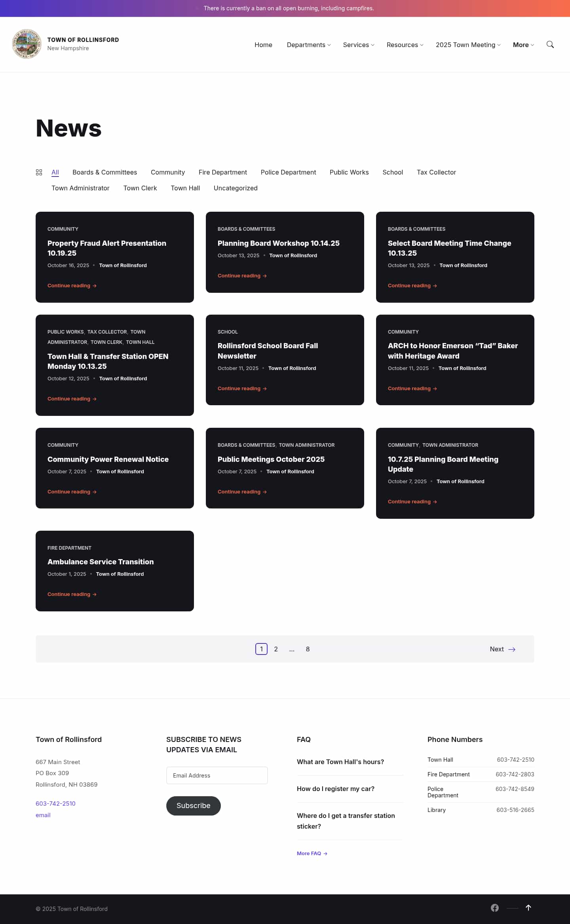Click the Library phone number 603-516-2665

pyautogui.click(x=515, y=810)
